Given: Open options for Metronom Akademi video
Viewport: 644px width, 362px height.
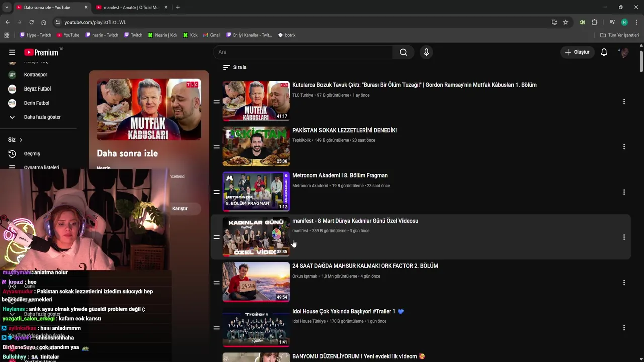Looking at the screenshot, I should 624,192.
